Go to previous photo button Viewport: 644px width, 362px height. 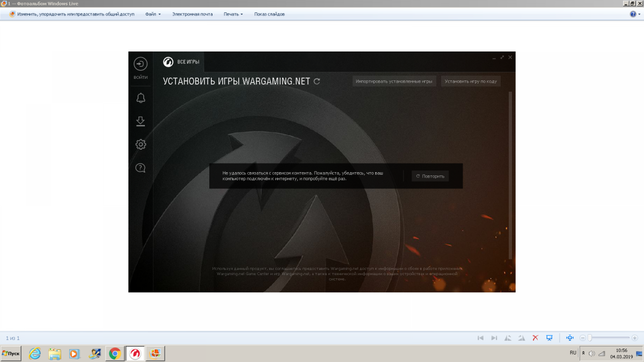(480, 338)
